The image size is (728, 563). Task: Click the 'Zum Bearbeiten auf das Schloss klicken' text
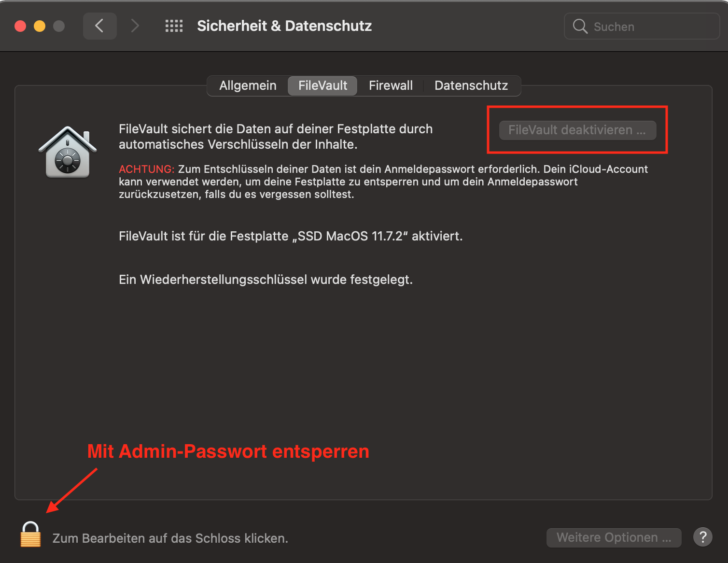(x=170, y=538)
